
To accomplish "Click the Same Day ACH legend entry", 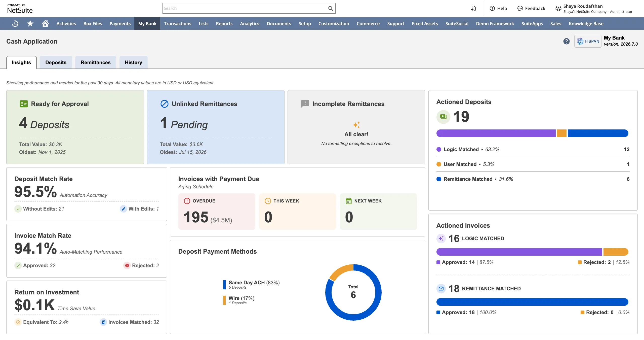I will 252,285.
